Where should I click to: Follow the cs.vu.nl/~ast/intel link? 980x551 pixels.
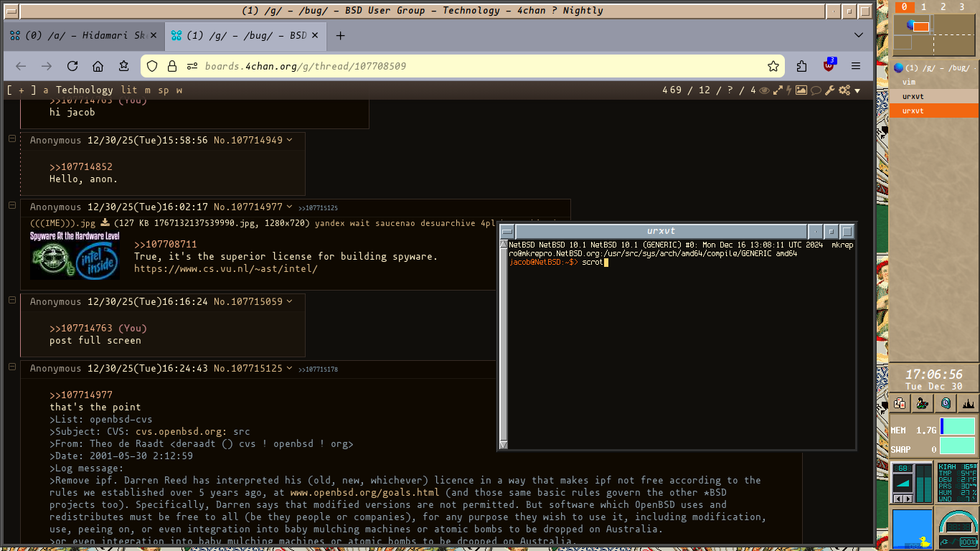click(226, 269)
